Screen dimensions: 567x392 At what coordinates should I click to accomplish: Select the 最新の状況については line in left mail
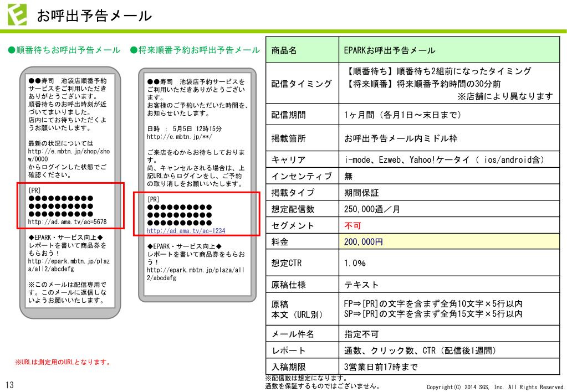tap(61, 143)
